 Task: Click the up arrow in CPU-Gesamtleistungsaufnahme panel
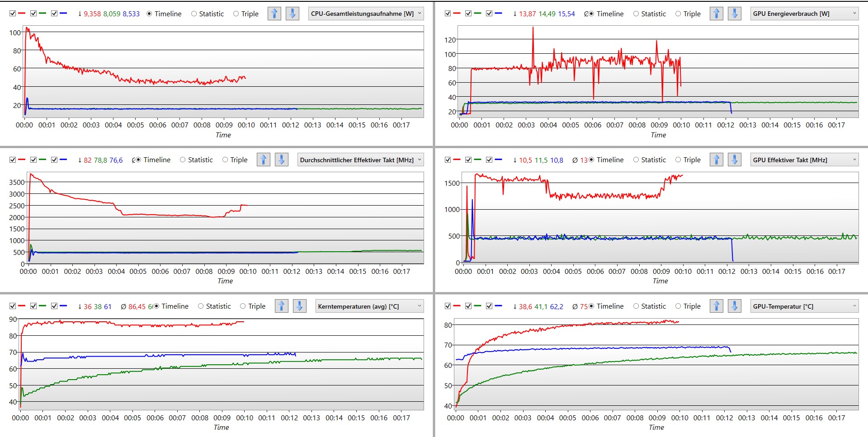[x=274, y=14]
